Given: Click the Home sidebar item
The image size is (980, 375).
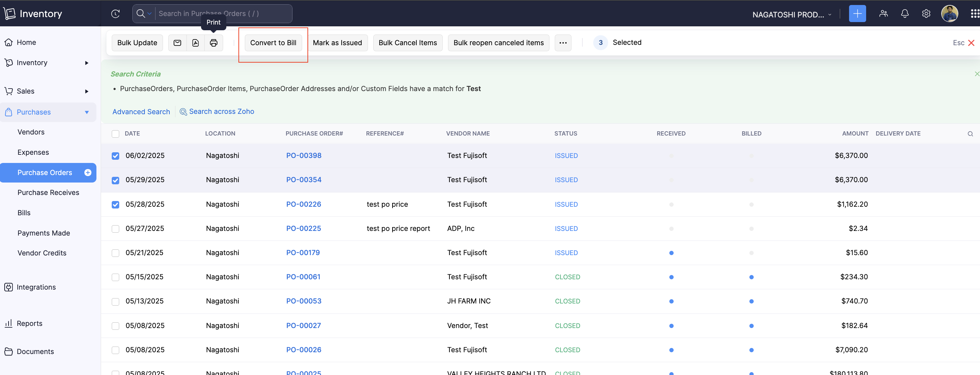Looking at the screenshot, I should (x=26, y=43).
